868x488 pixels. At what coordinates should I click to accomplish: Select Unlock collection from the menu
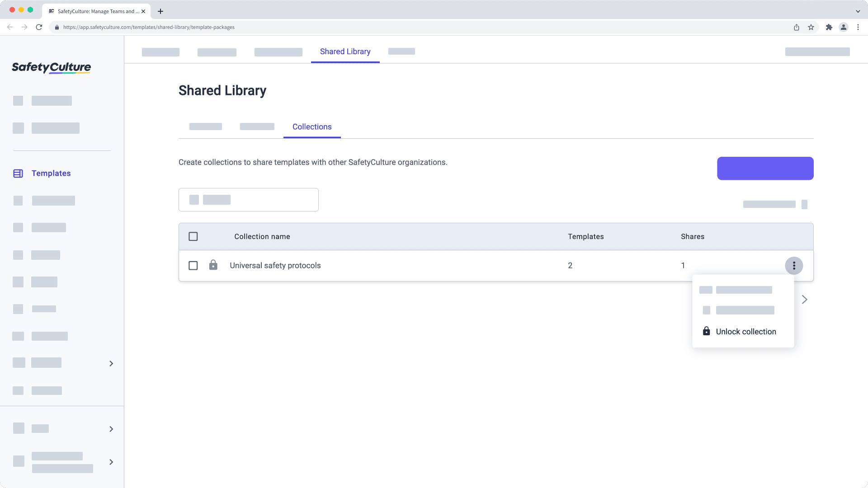(745, 331)
